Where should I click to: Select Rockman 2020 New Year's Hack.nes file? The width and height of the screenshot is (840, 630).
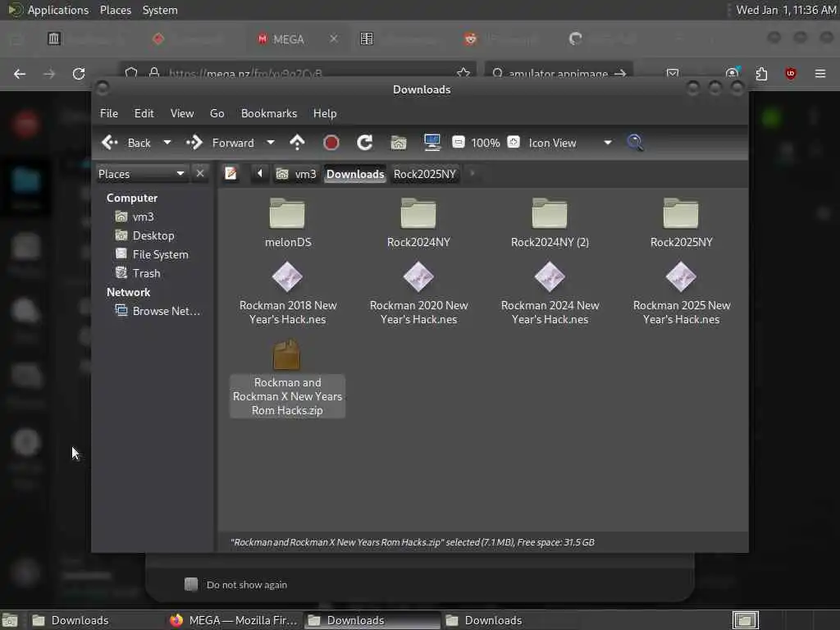[x=418, y=294]
